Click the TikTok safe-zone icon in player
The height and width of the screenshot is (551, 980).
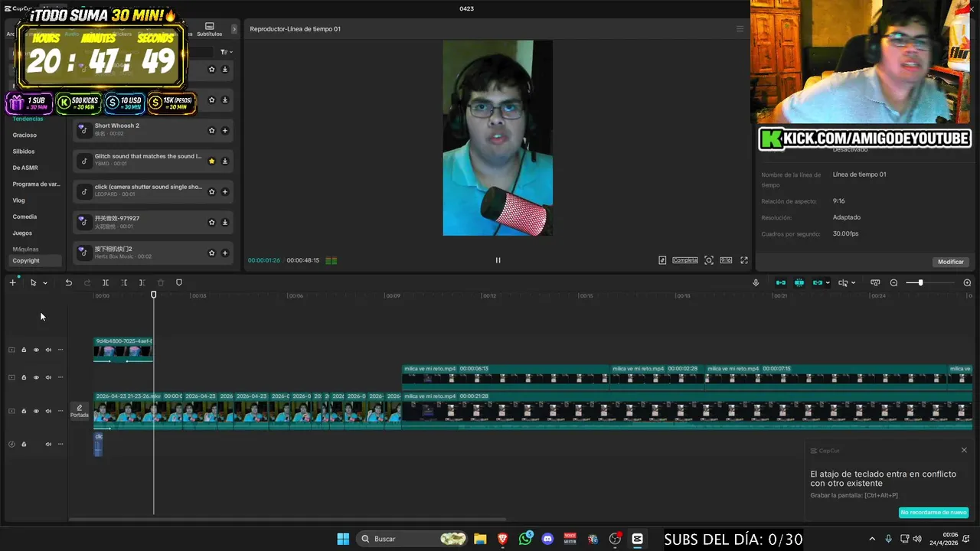click(662, 260)
